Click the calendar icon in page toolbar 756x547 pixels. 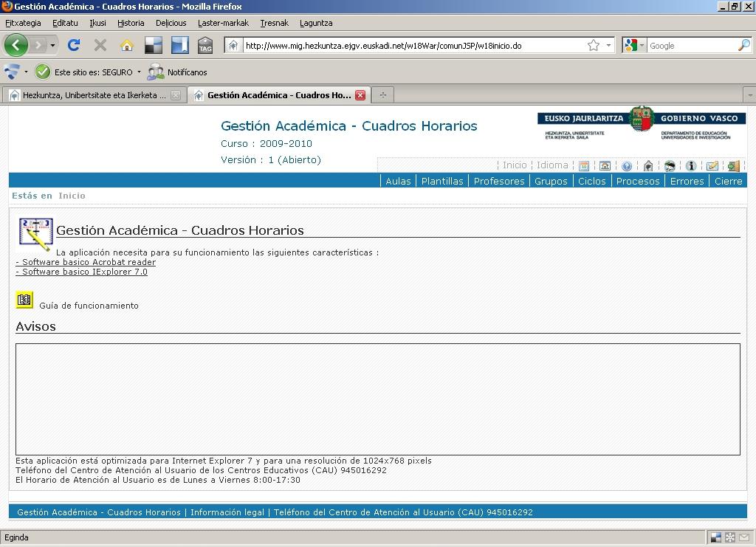click(x=583, y=166)
